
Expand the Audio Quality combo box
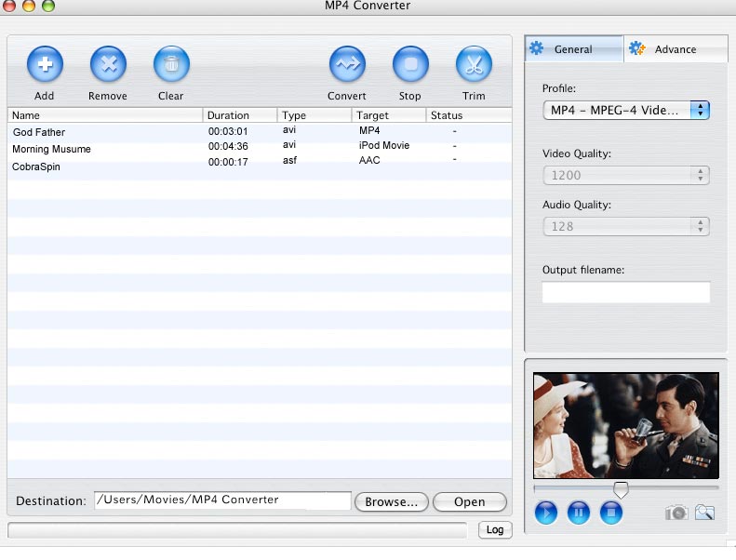pos(701,226)
